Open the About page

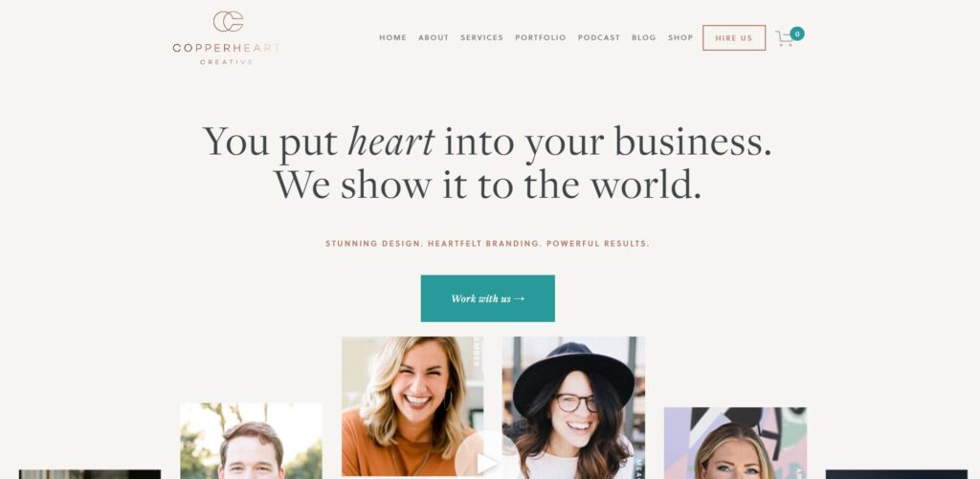pos(434,37)
